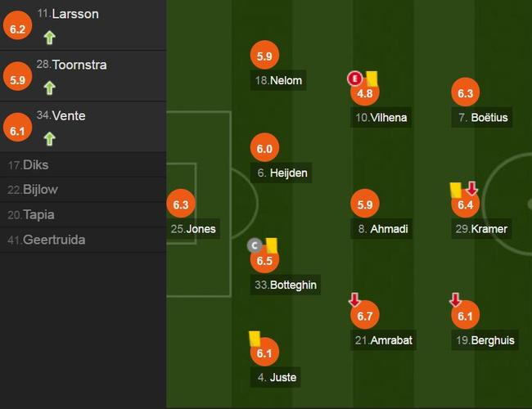Click Toornstra's green substituted-on arrow
The width and height of the screenshot is (532, 409).
(50, 88)
